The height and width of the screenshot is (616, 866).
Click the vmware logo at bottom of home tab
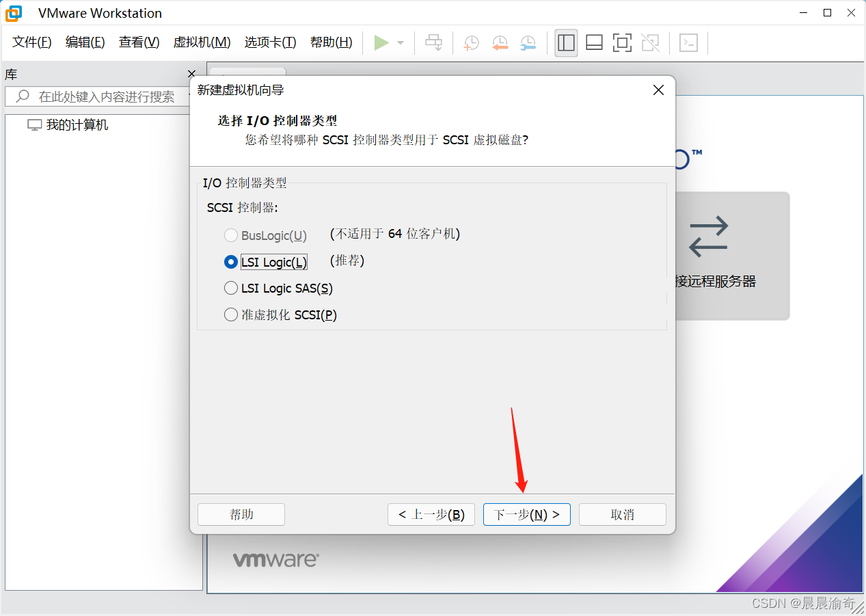coord(275,560)
